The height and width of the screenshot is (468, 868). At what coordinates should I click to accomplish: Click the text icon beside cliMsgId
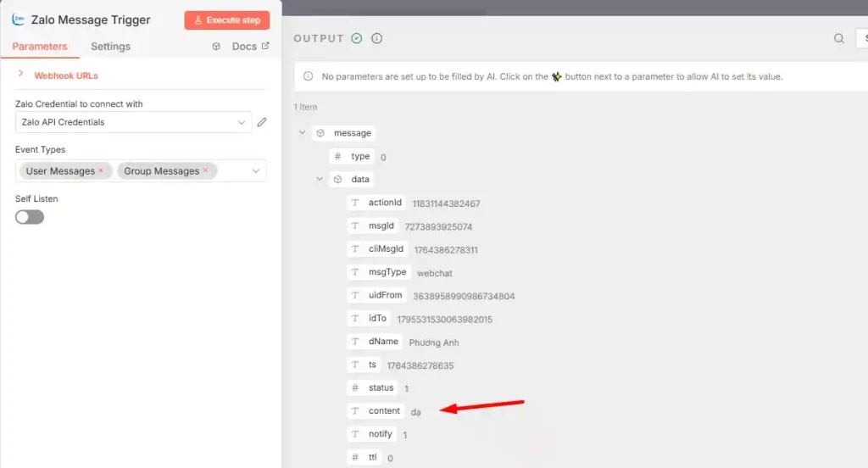click(x=355, y=249)
